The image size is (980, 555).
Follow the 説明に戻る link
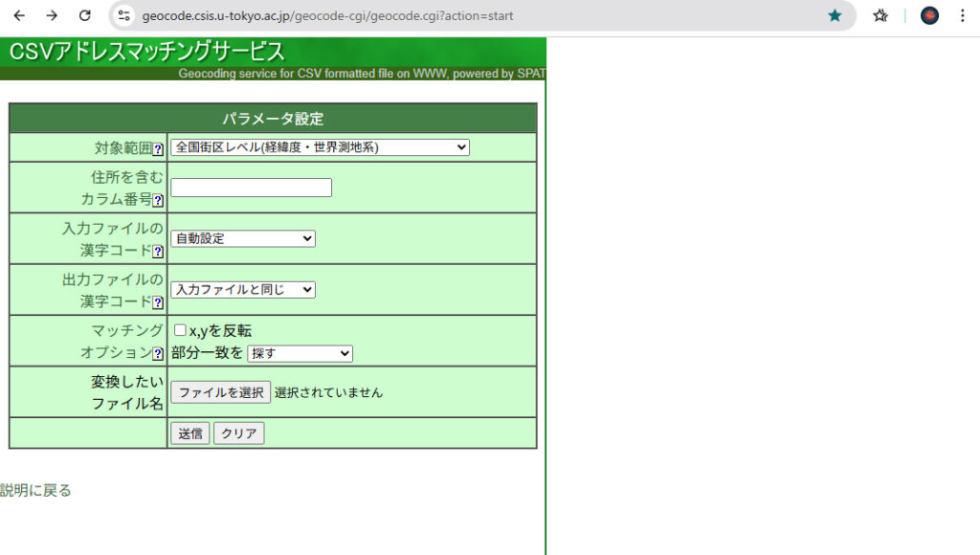[35, 490]
